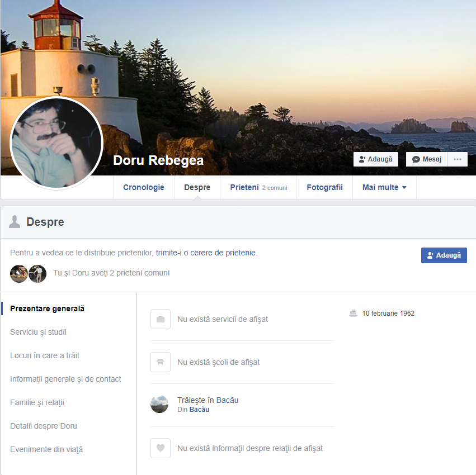Click the birthday cake icon
Screen dimensions: 476x475
click(x=353, y=313)
